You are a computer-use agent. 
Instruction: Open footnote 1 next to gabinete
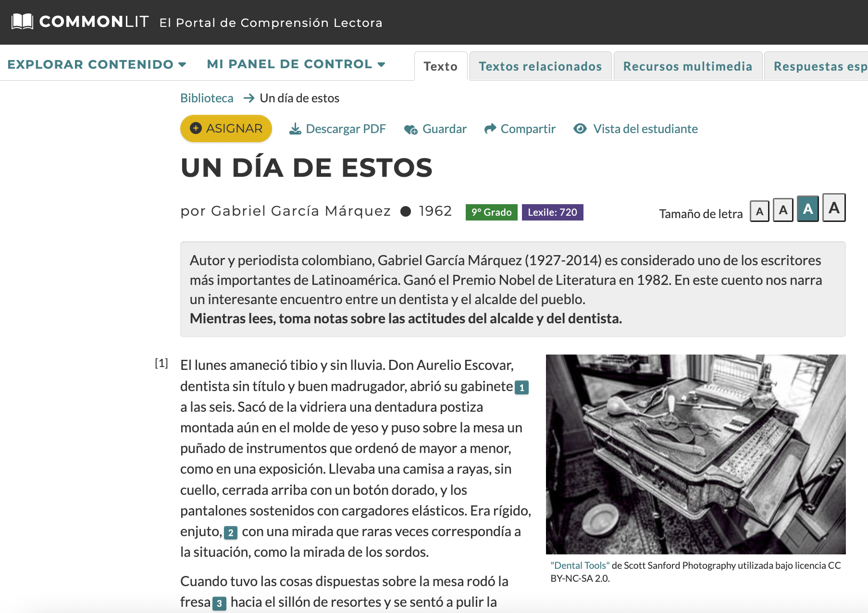tap(521, 387)
